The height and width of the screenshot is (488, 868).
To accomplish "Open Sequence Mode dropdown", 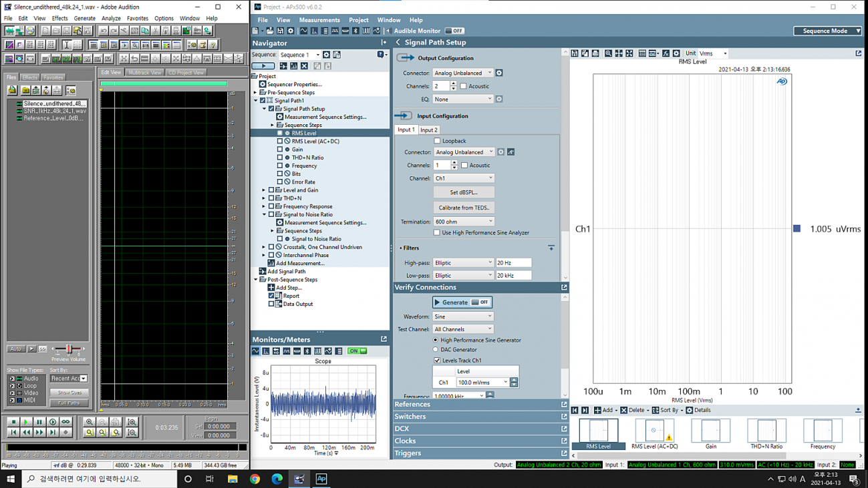I will coord(827,31).
